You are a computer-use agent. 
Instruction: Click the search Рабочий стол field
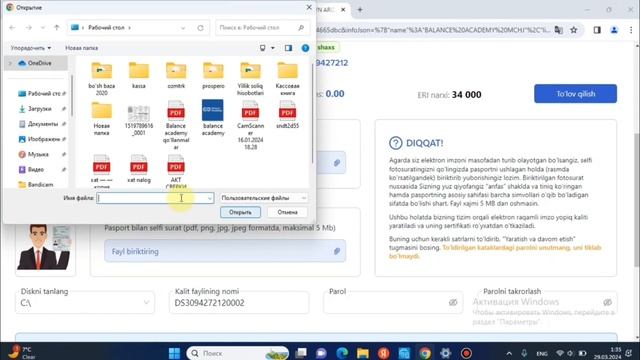click(x=262, y=28)
